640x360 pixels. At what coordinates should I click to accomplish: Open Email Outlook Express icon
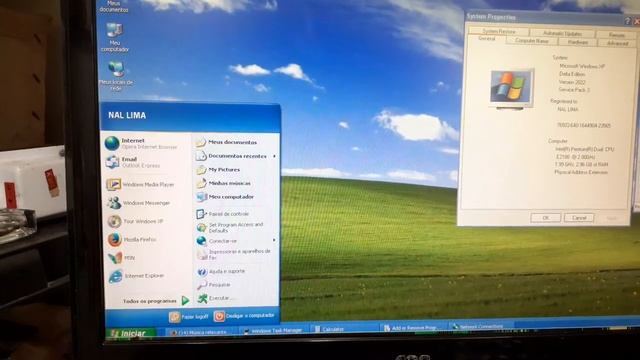click(x=112, y=162)
